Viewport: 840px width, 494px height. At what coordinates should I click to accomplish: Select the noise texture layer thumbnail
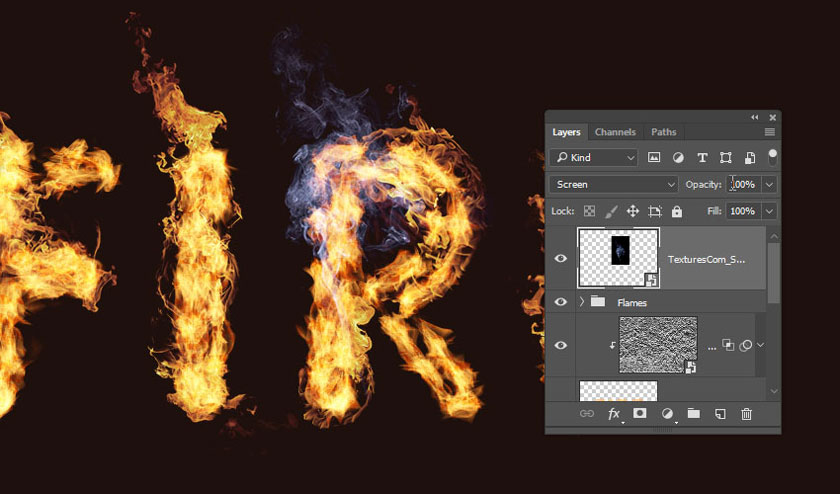point(658,345)
